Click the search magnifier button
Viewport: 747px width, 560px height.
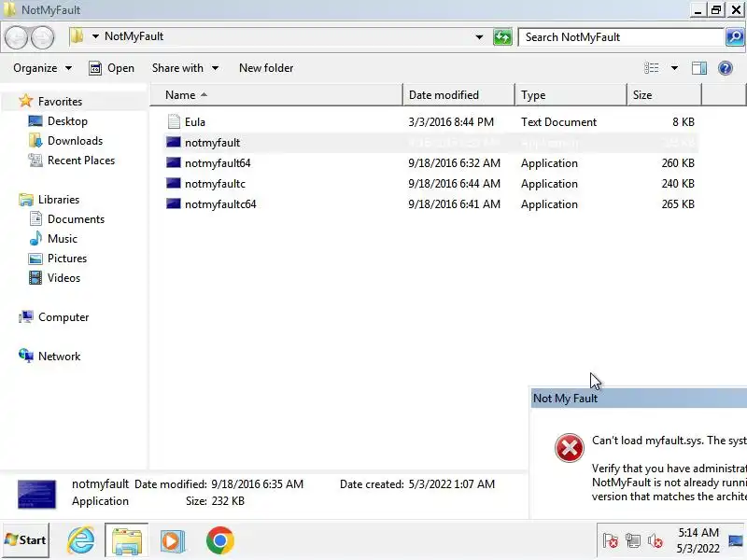point(735,37)
